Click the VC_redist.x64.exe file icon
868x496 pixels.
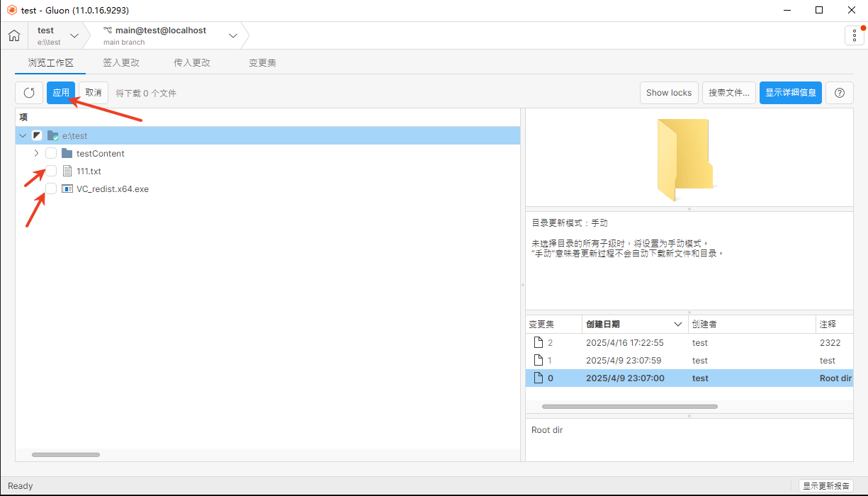point(67,189)
